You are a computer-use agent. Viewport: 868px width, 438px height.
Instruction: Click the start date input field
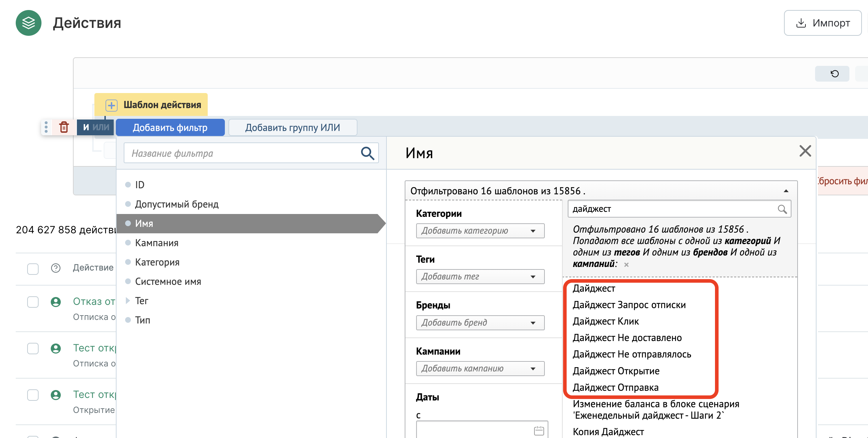pyautogui.click(x=482, y=429)
